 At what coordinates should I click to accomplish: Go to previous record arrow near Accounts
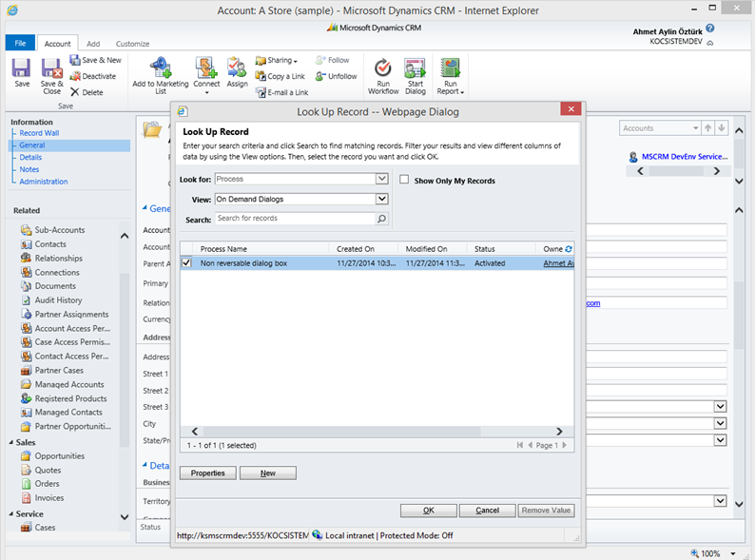coord(707,128)
